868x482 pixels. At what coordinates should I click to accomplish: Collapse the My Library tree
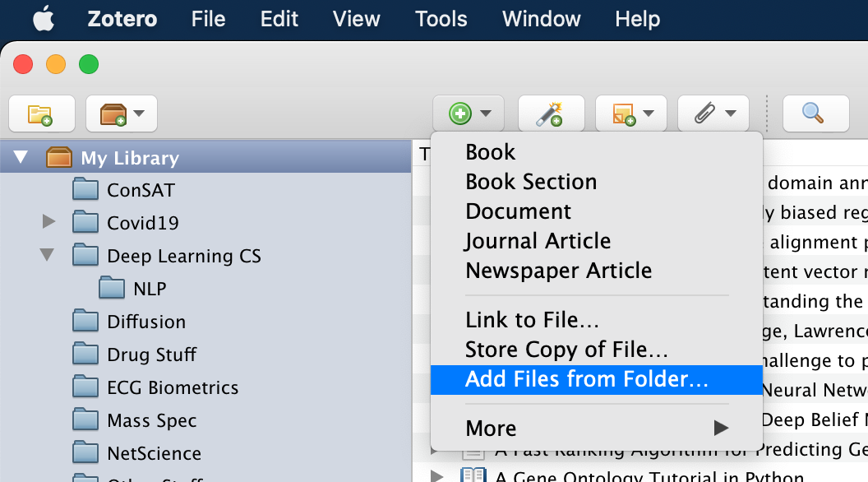(x=20, y=157)
